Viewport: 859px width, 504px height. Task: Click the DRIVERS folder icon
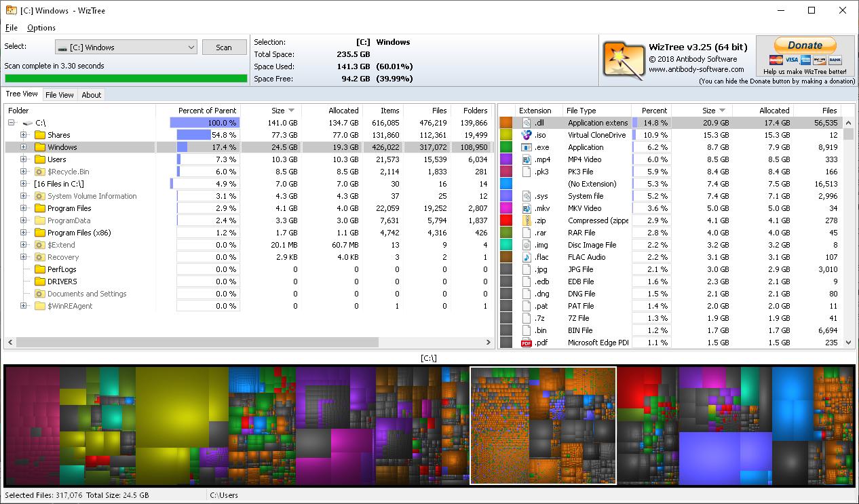click(40, 282)
